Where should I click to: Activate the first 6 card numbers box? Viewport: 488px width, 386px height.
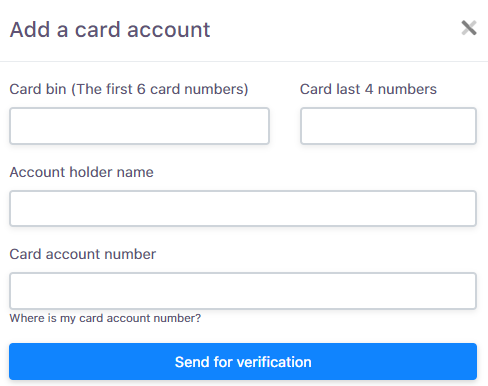click(x=139, y=126)
